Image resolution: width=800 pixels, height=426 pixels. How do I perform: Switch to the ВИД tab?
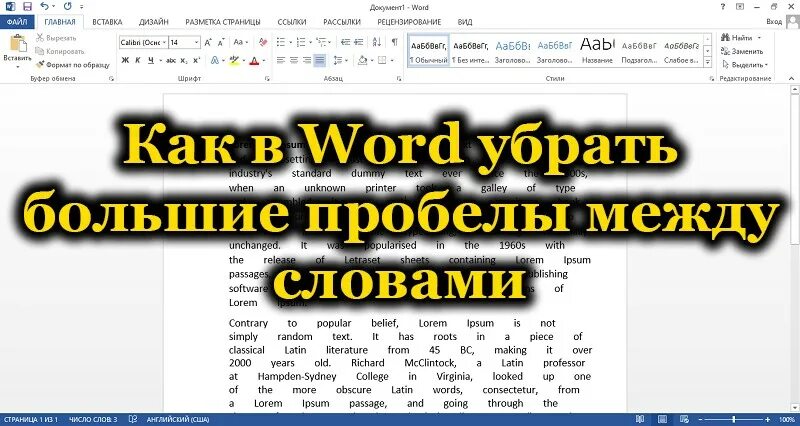tap(465, 22)
